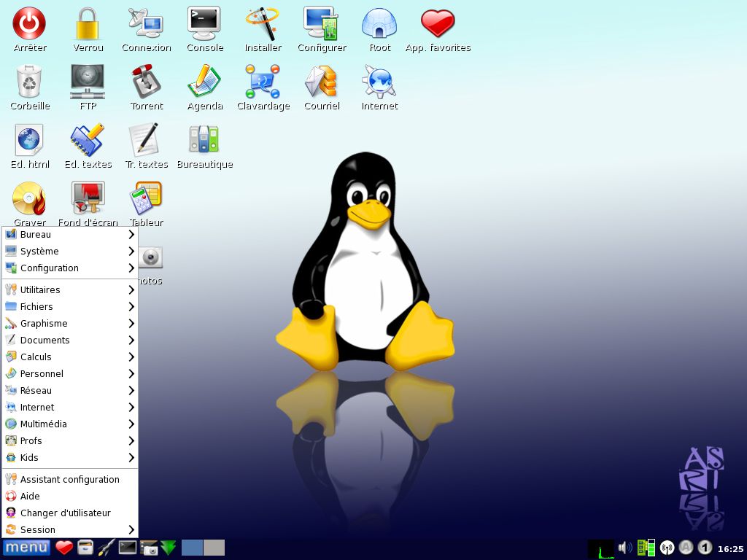Switch to the first blue workspace
The image size is (747, 560).
tap(192, 548)
